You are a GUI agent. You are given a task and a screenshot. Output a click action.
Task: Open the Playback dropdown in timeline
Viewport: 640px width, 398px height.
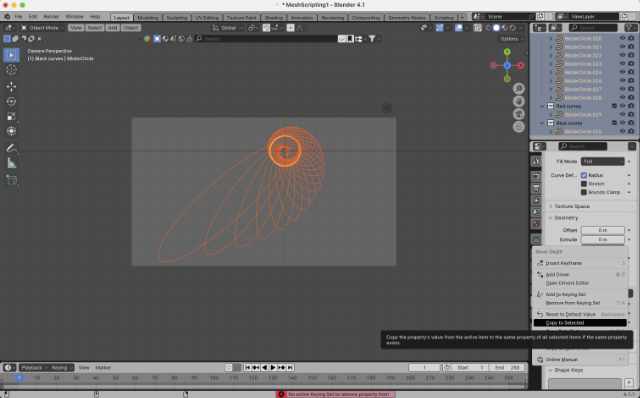click(32, 367)
